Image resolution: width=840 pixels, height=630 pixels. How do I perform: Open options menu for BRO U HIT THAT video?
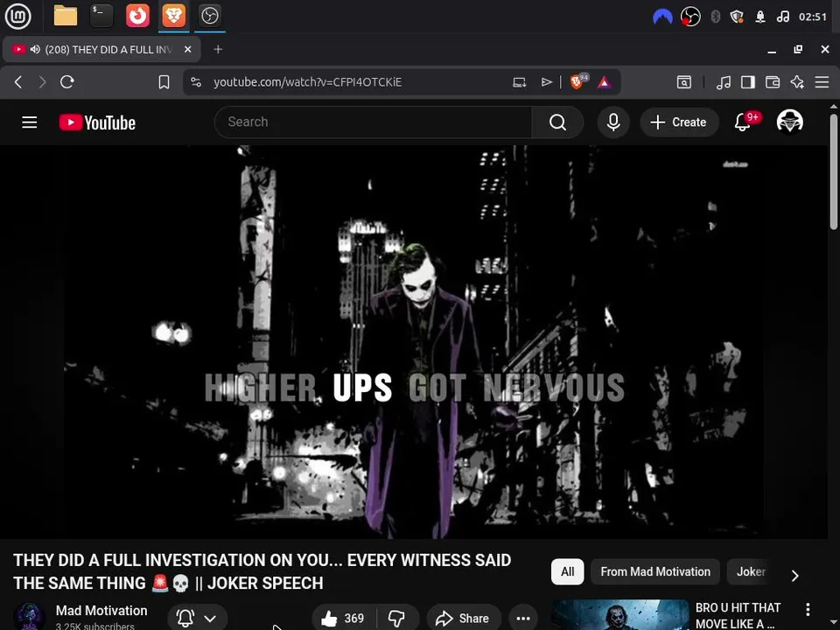pyautogui.click(x=808, y=609)
